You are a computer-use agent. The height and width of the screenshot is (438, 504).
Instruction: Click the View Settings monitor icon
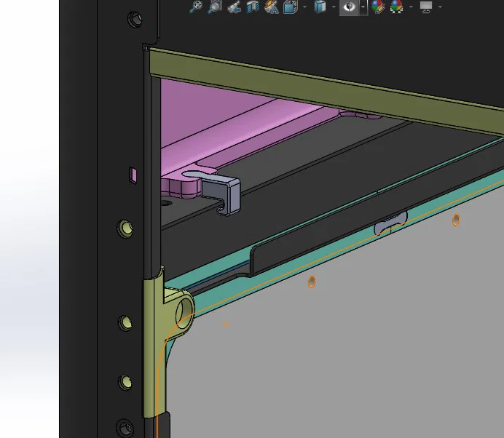426,7
